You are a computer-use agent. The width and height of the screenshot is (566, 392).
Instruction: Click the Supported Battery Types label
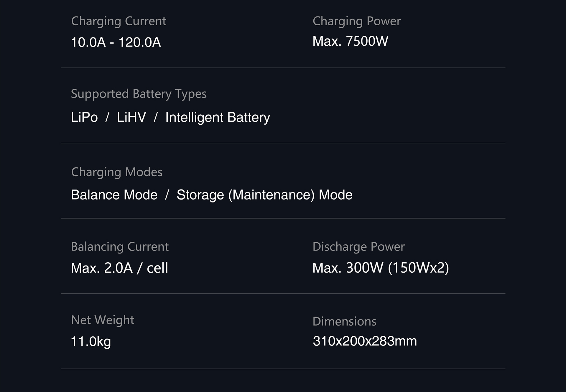click(x=139, y=94)
